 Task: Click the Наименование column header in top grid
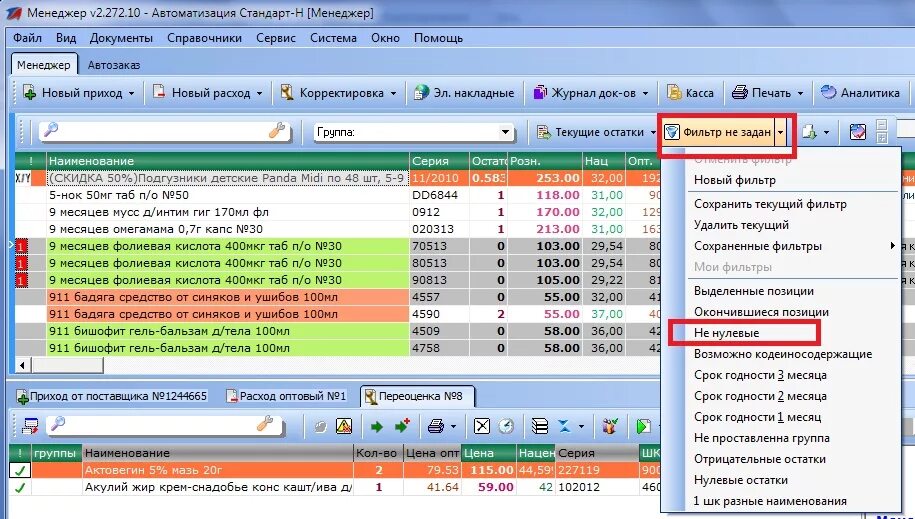(x=228, y=161)
